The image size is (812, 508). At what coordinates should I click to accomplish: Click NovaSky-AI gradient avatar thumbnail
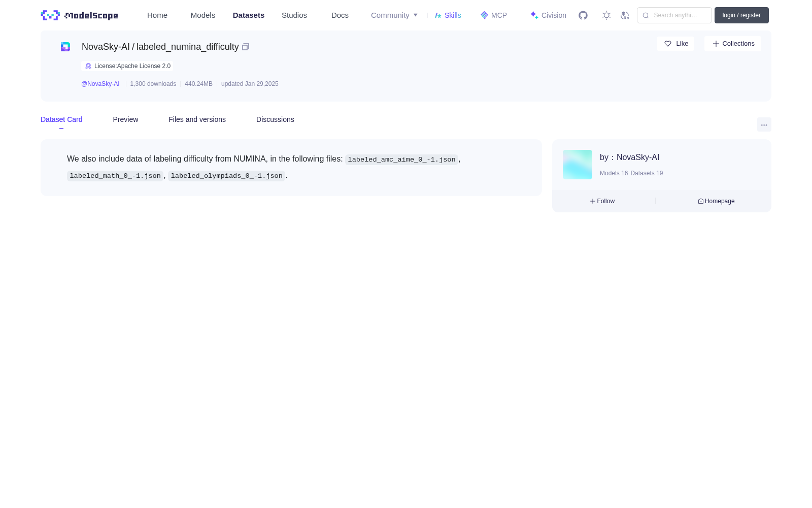point(578,165)
